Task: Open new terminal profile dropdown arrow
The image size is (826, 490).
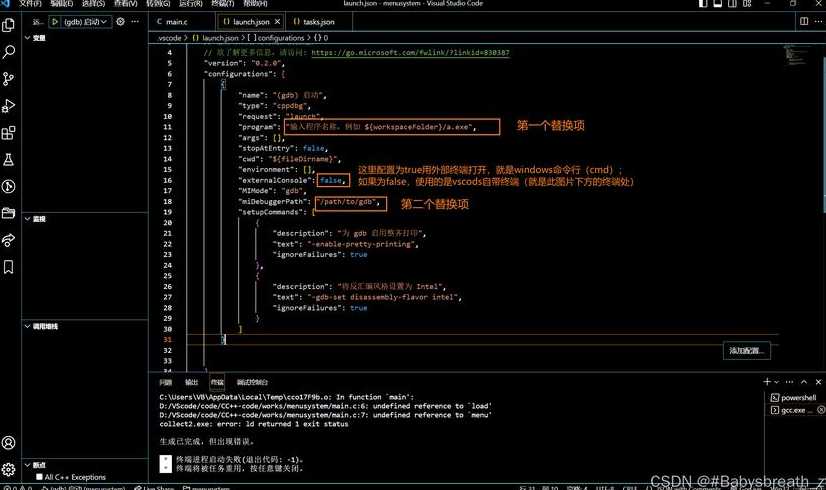Action: (776, 381)
